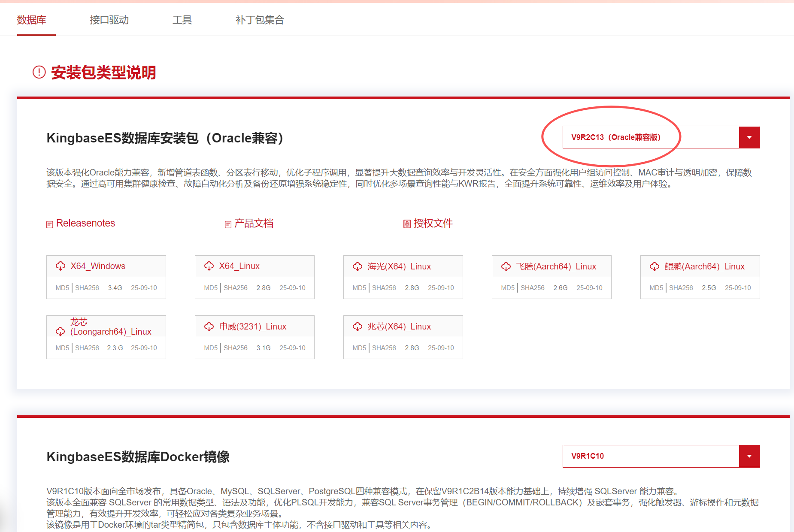Screen dimensions: 794x532
Task: Download the X64_Windows package
Action: pos(98,266)
